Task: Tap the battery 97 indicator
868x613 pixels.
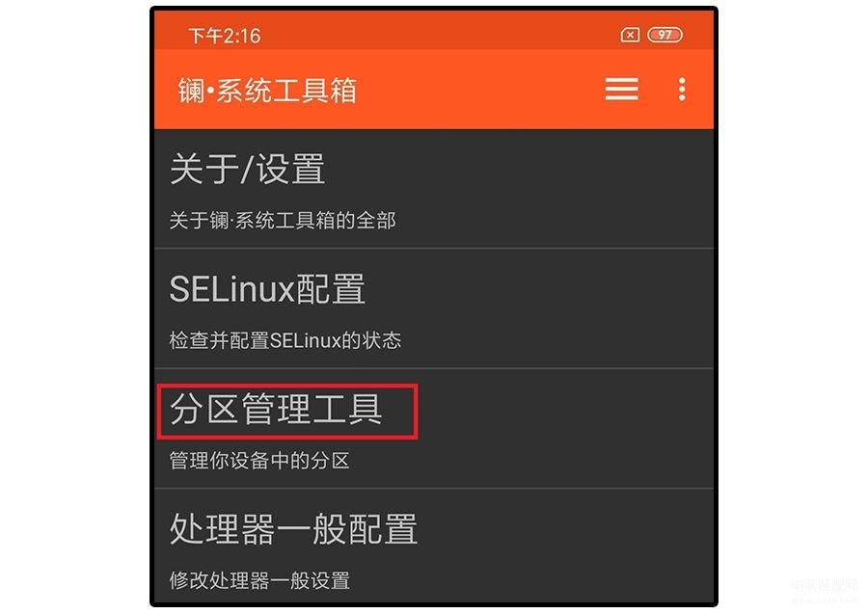Action: pos(665,35)
